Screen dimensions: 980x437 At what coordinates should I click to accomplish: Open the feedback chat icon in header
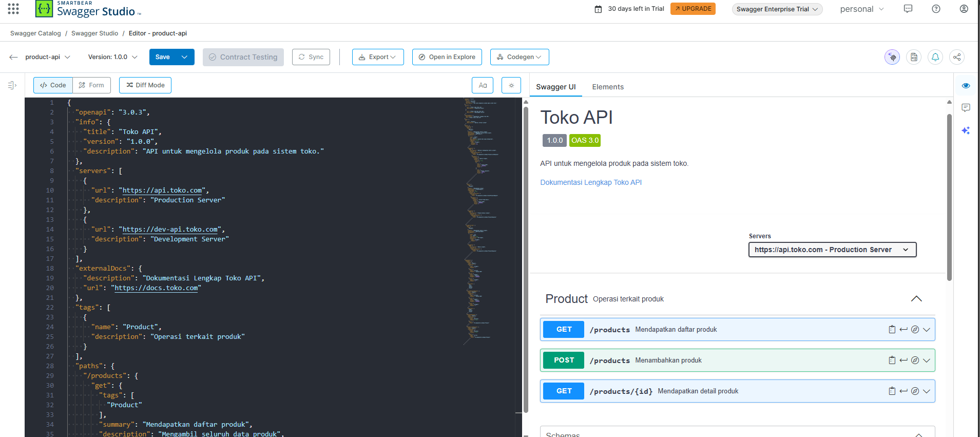click(x=908, y=9)
